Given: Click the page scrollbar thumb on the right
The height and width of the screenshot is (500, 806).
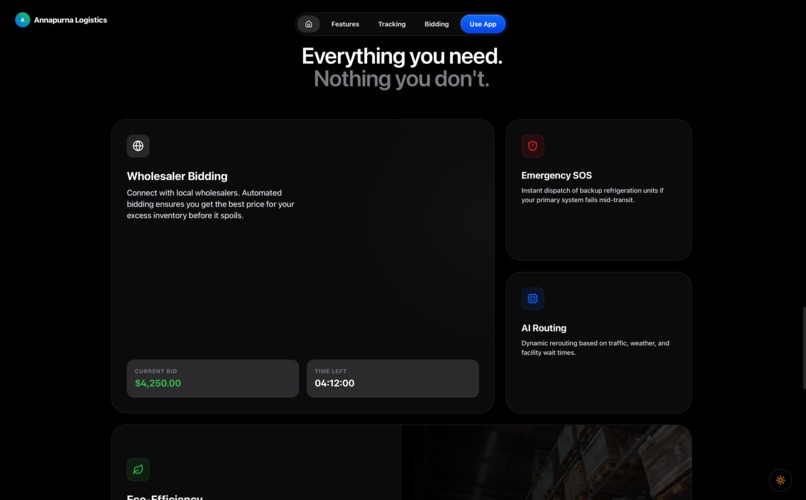Looking at the screenshot, I should 804,348.
